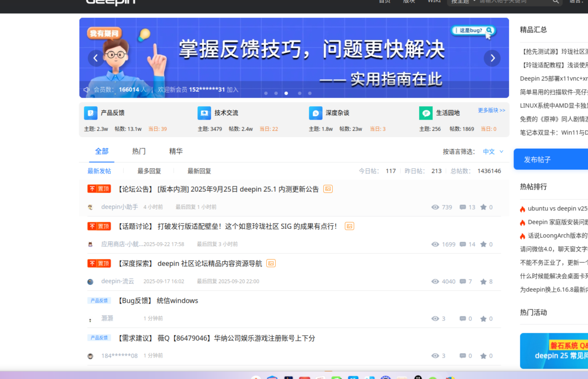
Task: Open hot post ubuntu vs deepin
Action: tap(558, 208)
